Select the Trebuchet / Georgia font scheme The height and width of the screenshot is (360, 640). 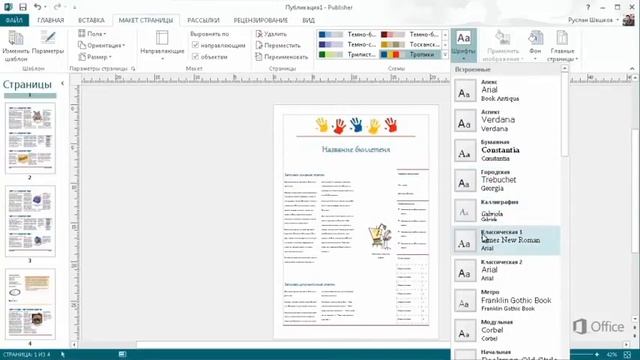click(506, 180)
